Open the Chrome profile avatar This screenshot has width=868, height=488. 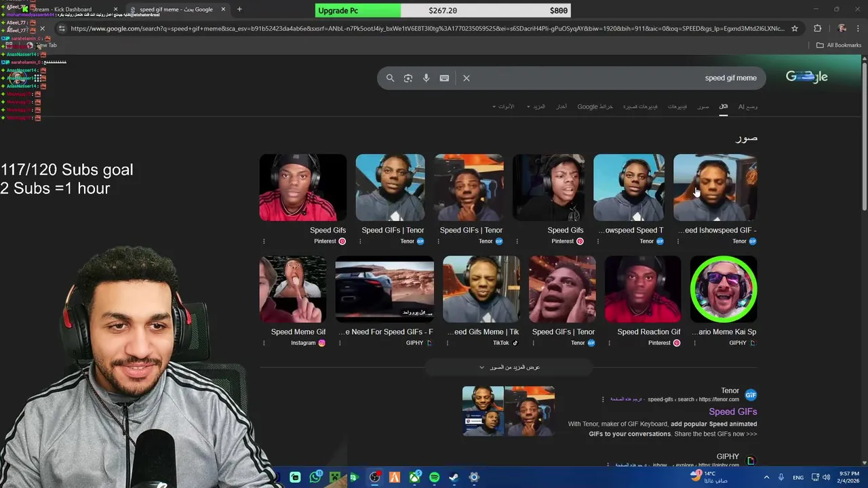click(842, 28)
